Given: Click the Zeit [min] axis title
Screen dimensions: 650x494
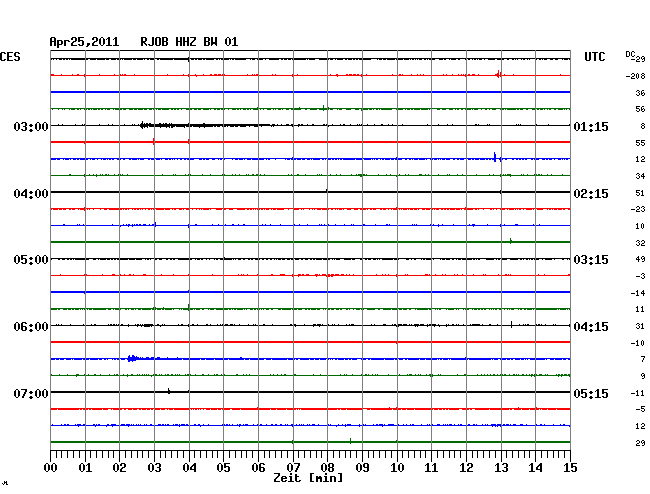Looking at the screenshot, I should (x=308, y=478).
